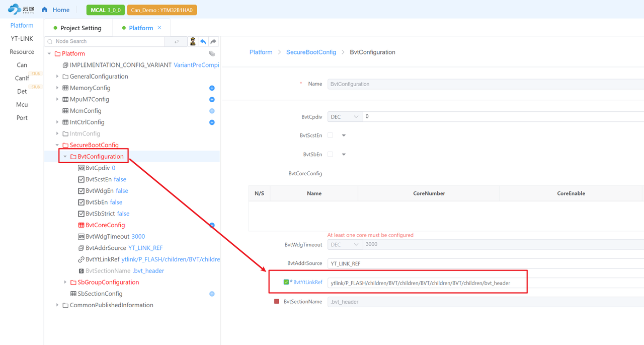644x345 pixels.
Task: Add a core with BvtCoreConfig plus icon
Action: pos(212,225)
